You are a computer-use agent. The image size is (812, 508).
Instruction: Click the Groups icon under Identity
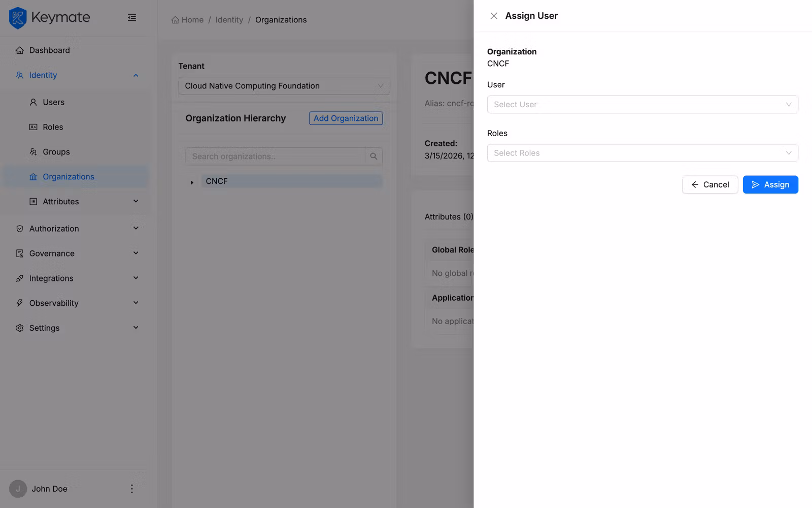click(32, 151)
